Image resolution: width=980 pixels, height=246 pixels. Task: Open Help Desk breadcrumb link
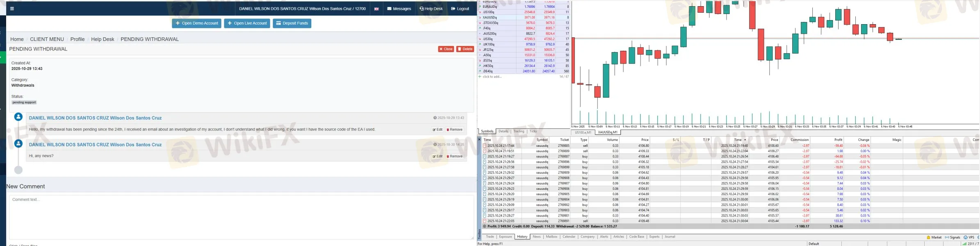pos(103,39)
